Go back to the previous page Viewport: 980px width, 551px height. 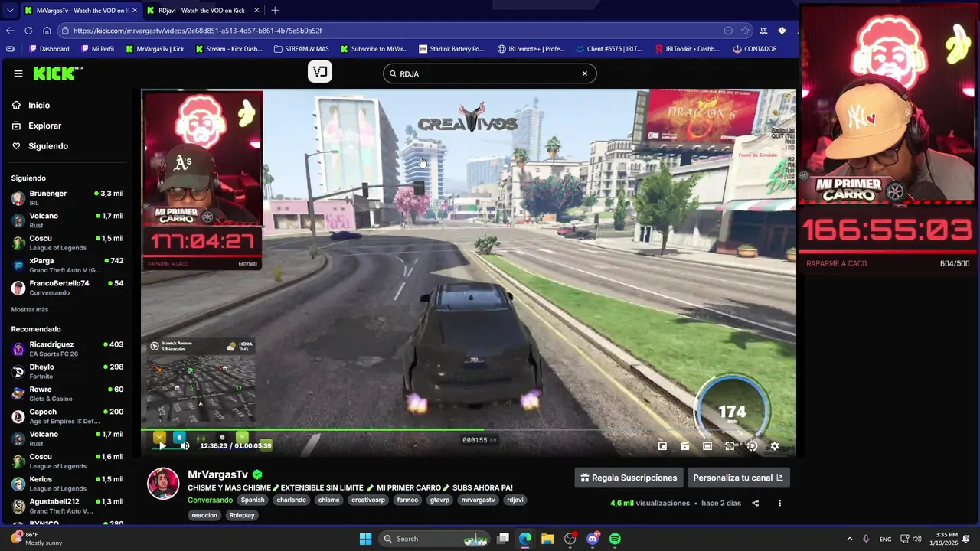(x=10, y=31)
